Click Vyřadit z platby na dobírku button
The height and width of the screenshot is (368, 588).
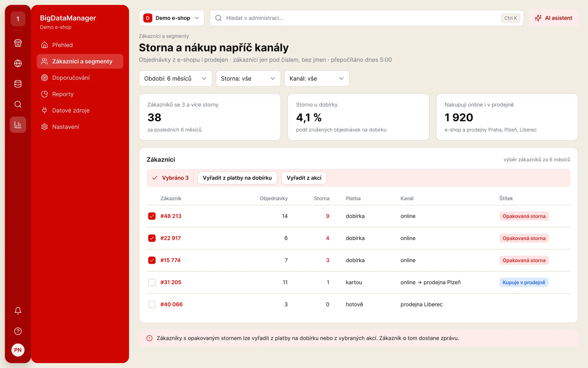(237, 178)
